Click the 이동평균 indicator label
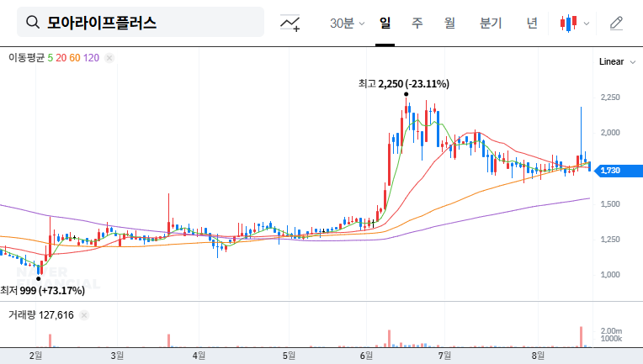 point(26,58)
